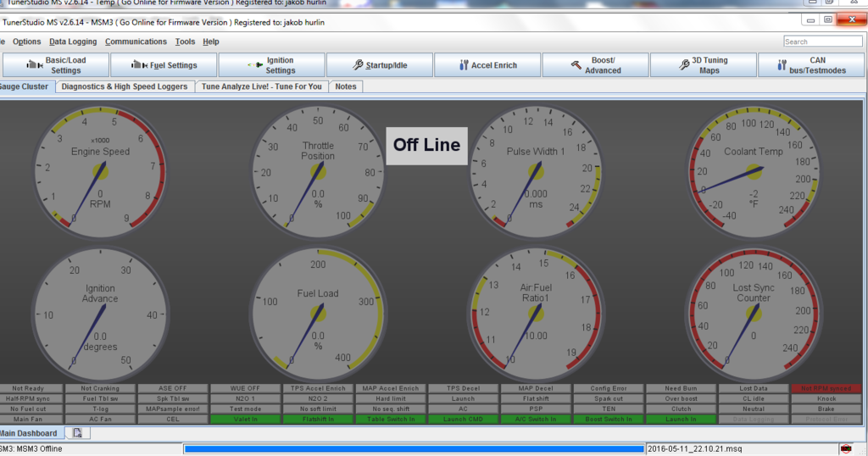Screen dimensions: 868x456
Task: Open Startup/Idle settings button
Action: (x=380, y=65)
